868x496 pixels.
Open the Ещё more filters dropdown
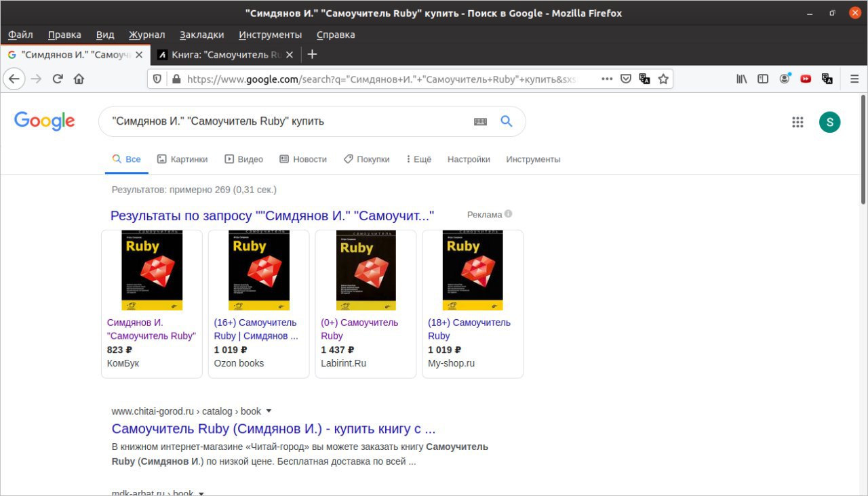418,159
